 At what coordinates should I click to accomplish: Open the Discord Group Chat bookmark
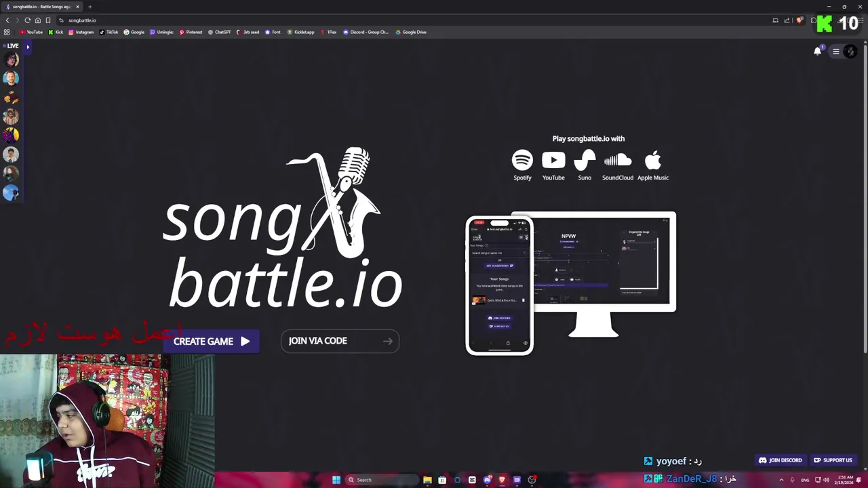(366, 32)
